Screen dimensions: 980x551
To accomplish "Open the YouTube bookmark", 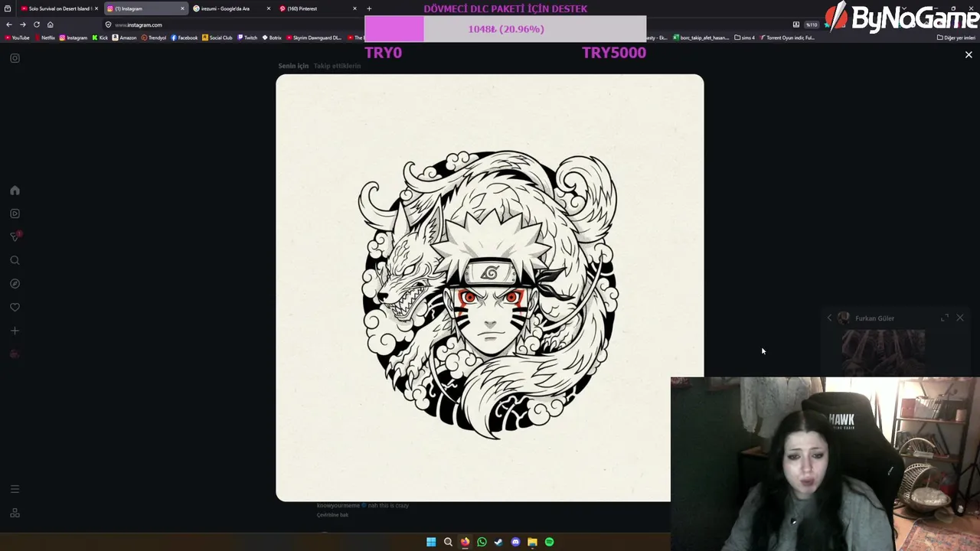I will [x=17, y=37].
